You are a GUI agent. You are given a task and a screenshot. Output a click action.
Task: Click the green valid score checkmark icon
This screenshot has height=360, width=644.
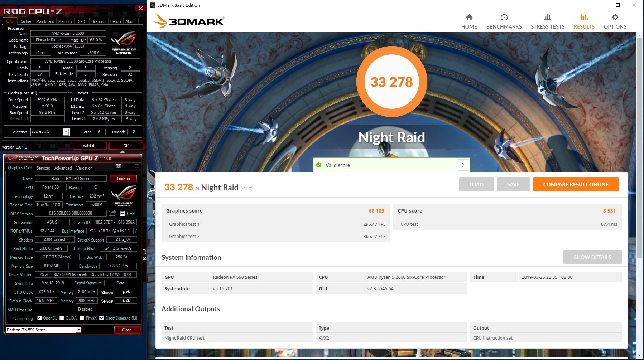[319, 165]
